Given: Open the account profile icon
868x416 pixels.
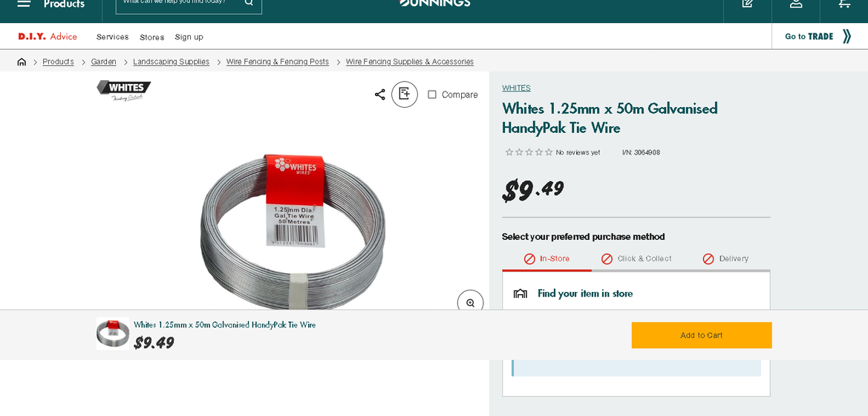Looking at the screenshot, I should click(x=796, y=4).
